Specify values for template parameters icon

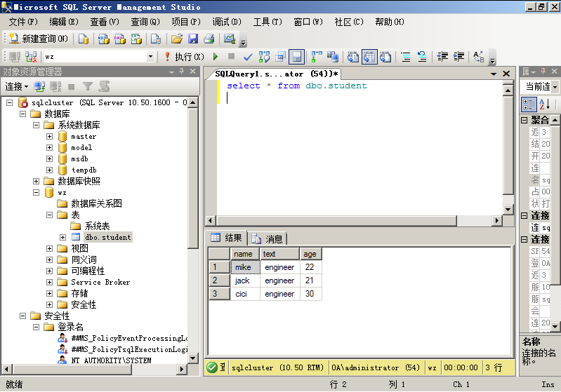479,57
